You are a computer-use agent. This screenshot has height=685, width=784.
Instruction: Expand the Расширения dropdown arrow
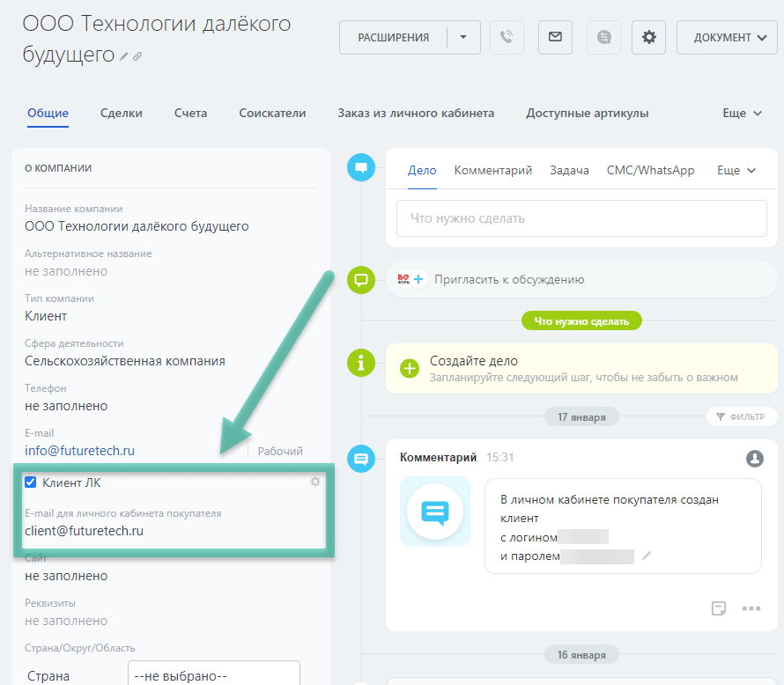(x=464, y=37)
